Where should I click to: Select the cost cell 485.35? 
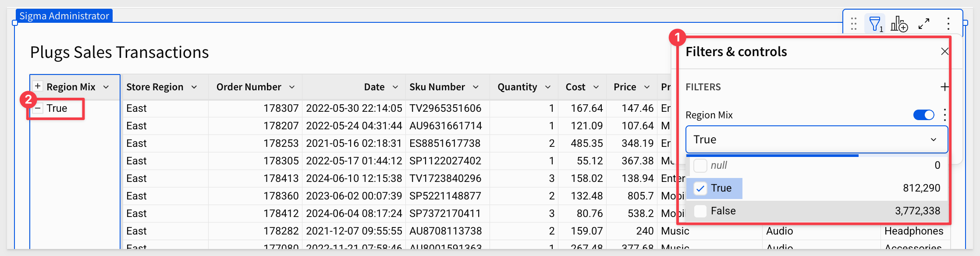[x=586, y=143]
